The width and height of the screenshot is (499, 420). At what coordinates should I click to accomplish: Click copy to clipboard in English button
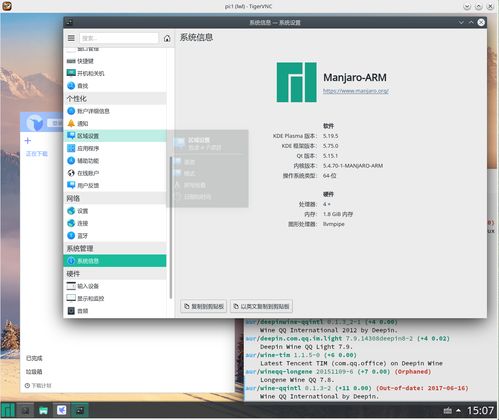[261, 306]
